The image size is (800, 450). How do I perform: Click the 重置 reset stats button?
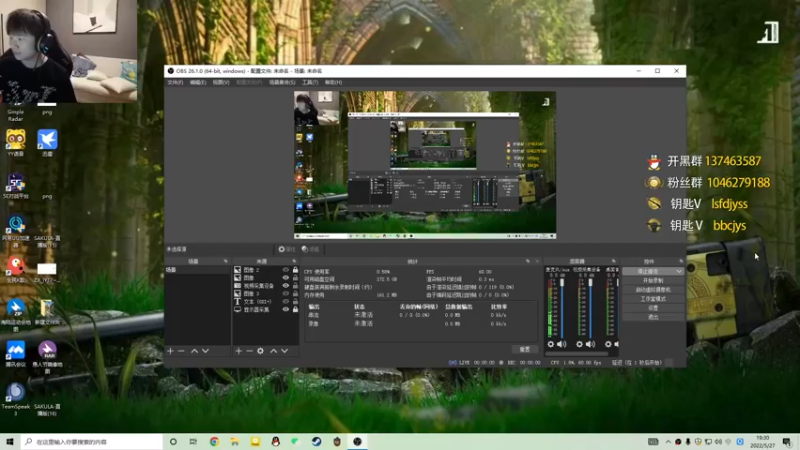[x=524, y=349]
